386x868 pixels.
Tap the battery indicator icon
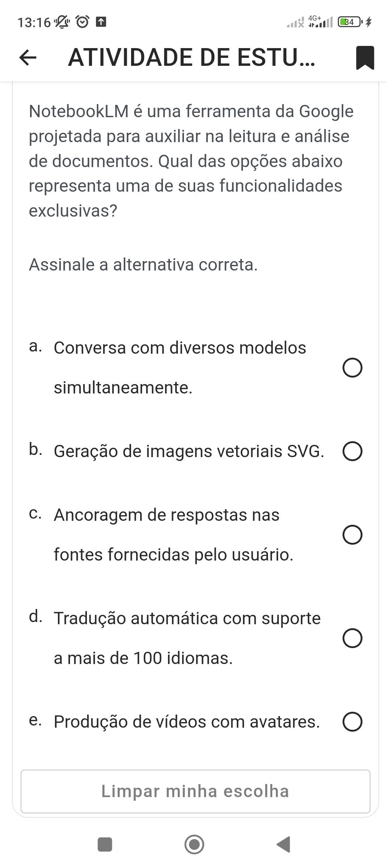pyautogui.click(x=349, y=22)
